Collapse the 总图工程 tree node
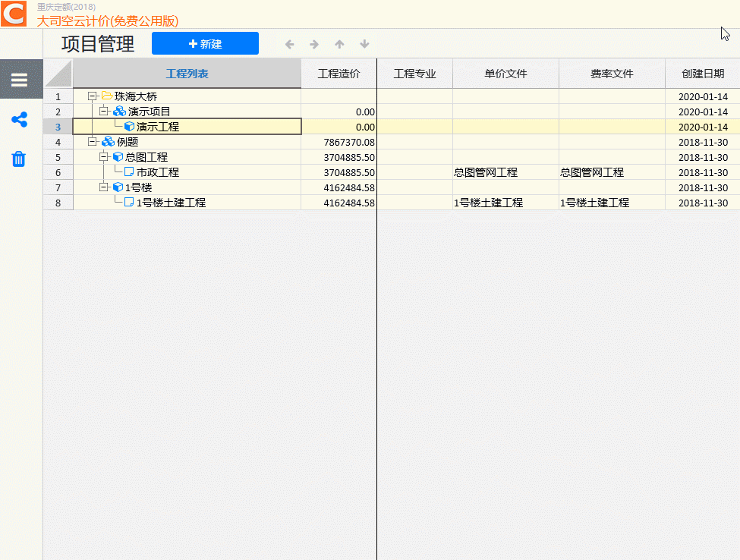 click(x=104, y=157)
